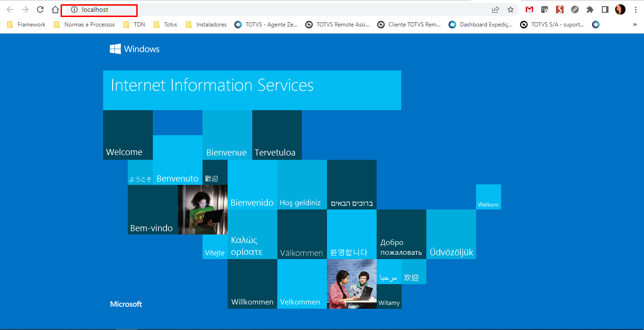This screenshot has height=330, width=644.
Task: Open the Instaladores bookmark folder
Action: pos(206,25)
